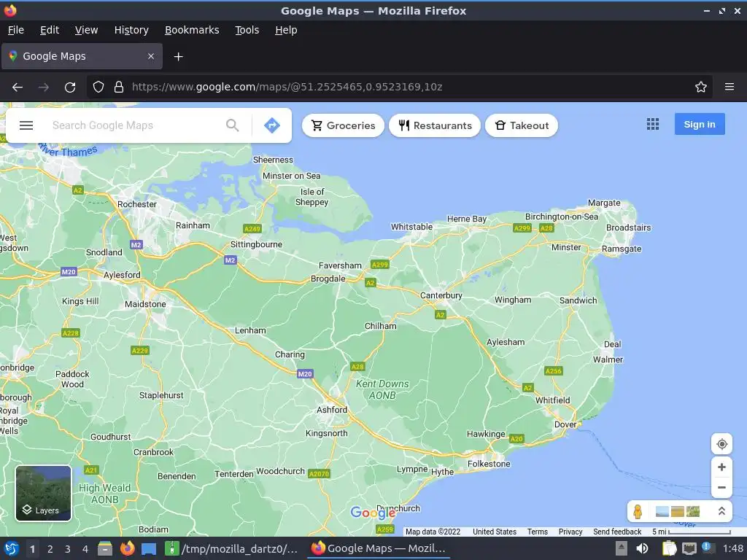747x560 pixels.
Task: Click the Maidstone label on map
Action: tap(145, 304)
